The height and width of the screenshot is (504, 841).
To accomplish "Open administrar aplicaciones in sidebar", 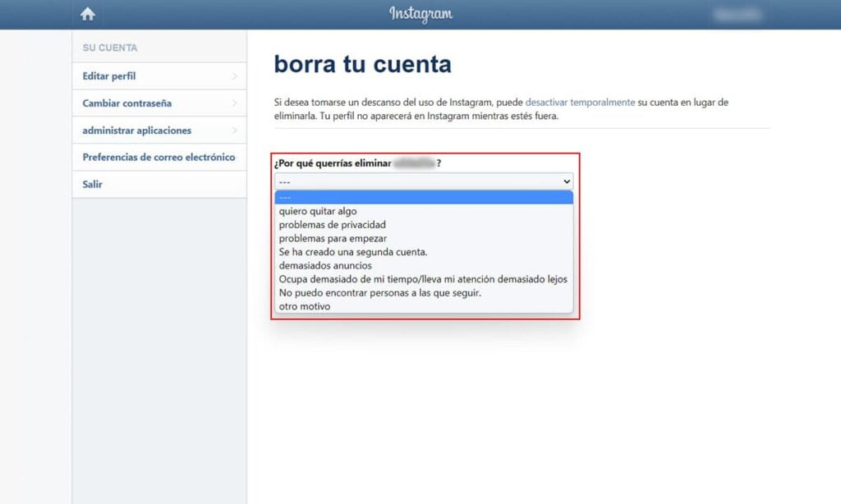I will pyautogui.click(x=159, y=131).
